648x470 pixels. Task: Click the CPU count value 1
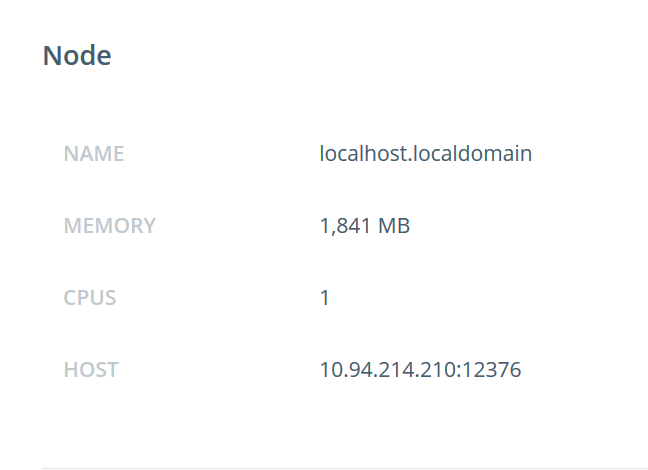click(325, 298)
